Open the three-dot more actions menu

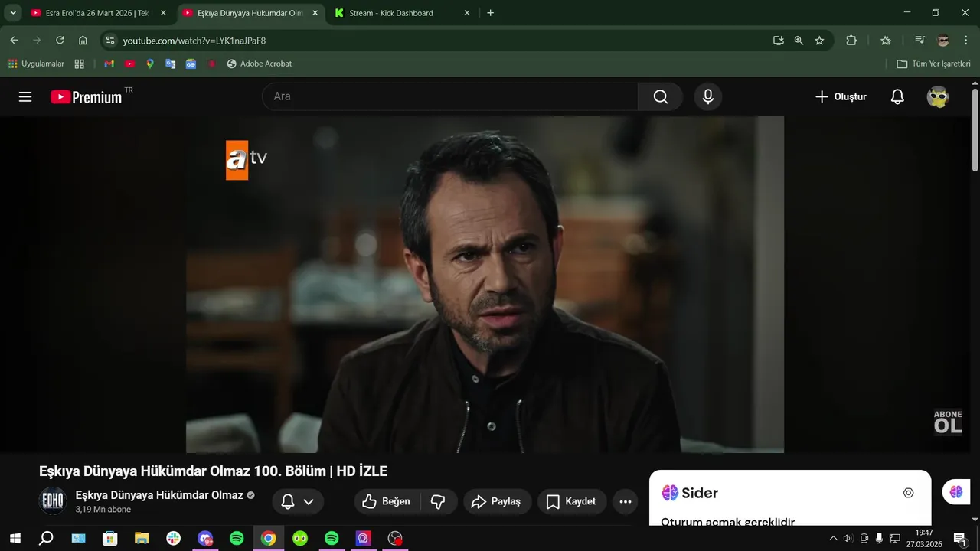tap(626, 501)
